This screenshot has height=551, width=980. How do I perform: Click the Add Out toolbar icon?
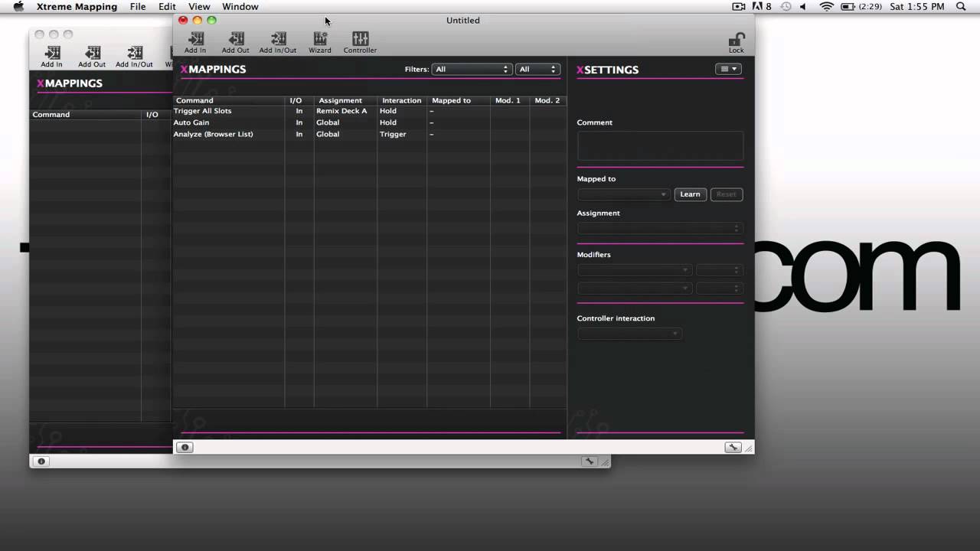pos(236,39)
